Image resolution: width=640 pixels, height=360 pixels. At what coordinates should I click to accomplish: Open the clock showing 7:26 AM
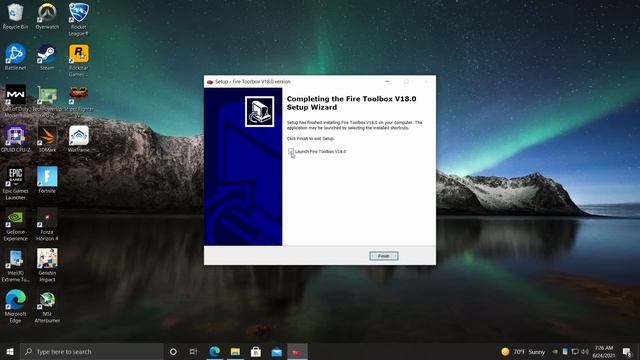tap(604, 351)
